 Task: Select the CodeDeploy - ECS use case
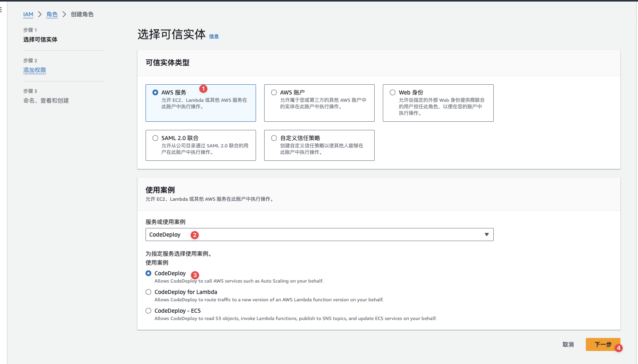[x=148, y=311]
